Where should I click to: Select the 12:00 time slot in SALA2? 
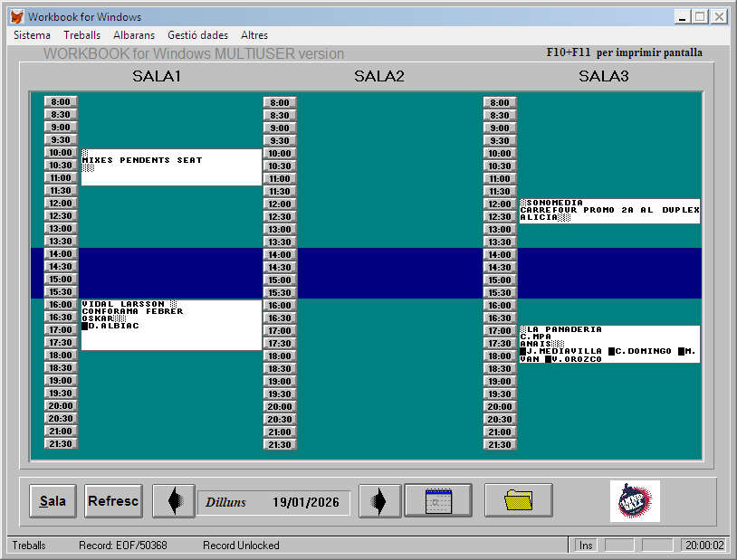(x=280, y=204)
